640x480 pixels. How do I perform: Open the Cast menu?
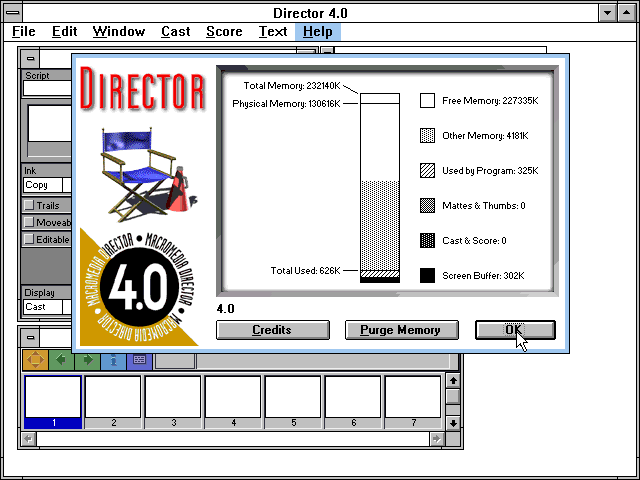(x=176, y=31)
